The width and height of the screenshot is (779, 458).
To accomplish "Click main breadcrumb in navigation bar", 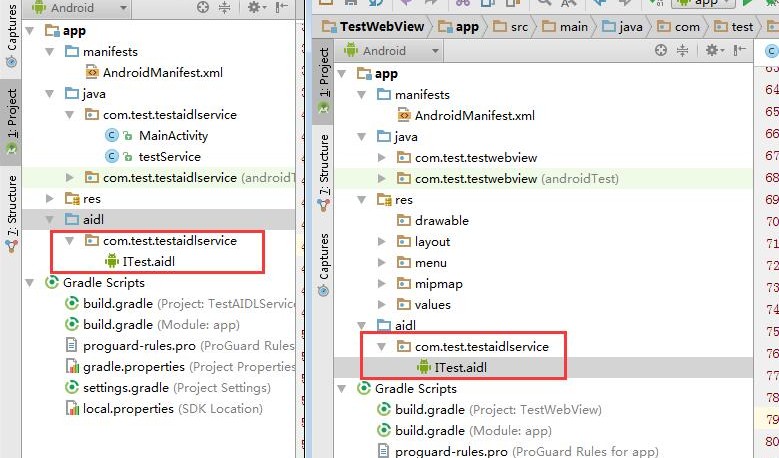I will 565,26.
